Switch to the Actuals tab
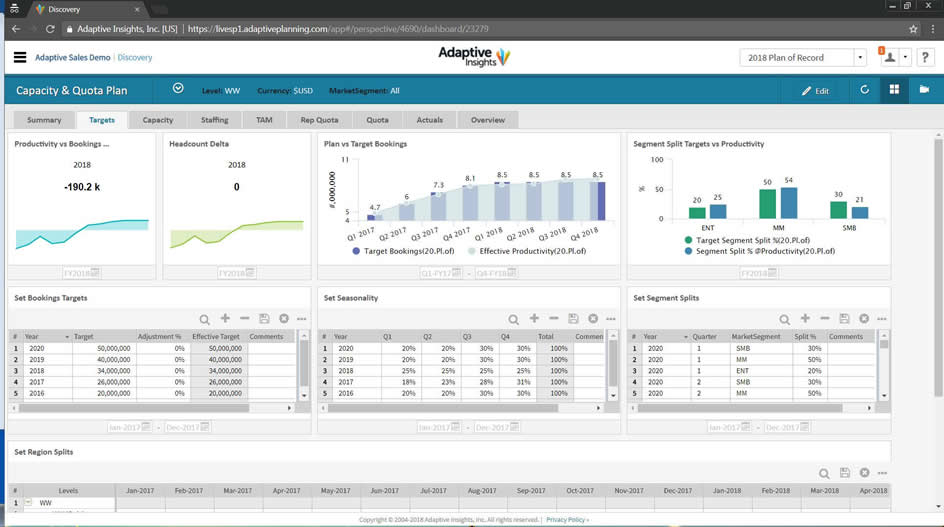 pyautogui.click(x=429, y=120)
